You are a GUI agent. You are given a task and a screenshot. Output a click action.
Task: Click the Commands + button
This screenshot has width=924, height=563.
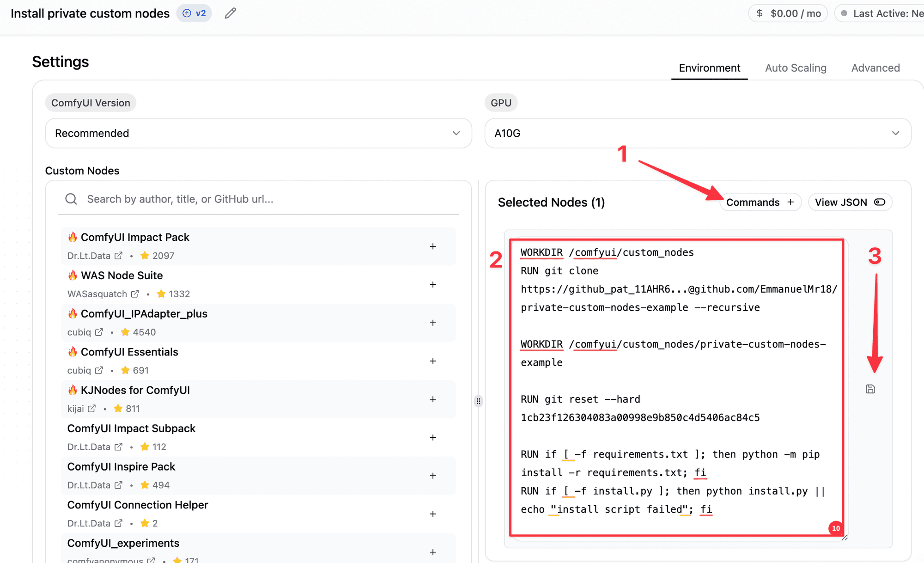[760, 202]
